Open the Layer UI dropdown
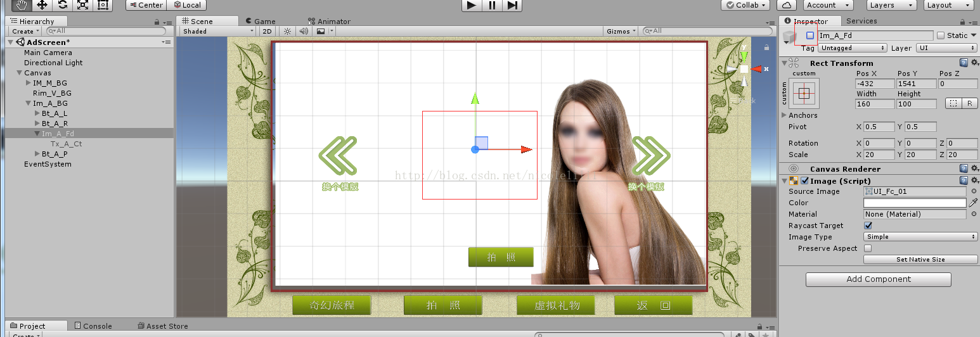The width and height of the screenshot is (980, 337). pos(946,48)
